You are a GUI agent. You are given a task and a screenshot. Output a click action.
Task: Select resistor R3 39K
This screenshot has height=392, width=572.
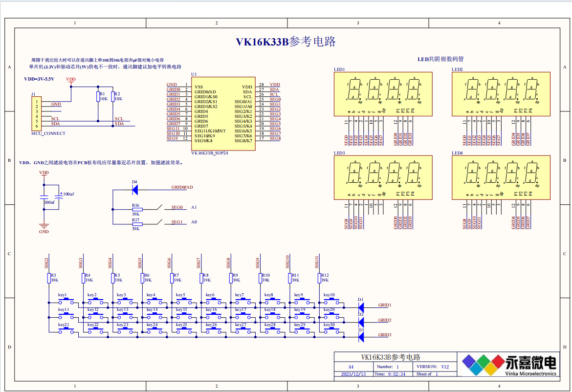pyautogui.click(x=49, y=278)
